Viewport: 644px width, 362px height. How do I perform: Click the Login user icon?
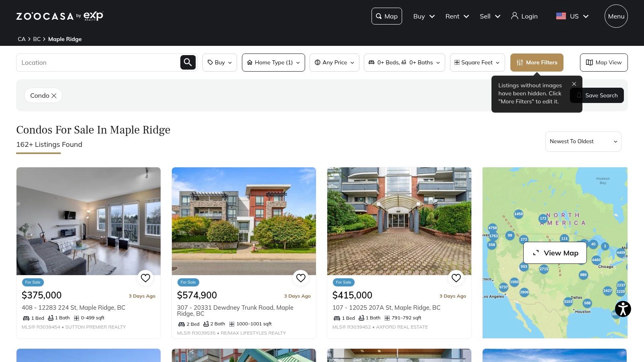coord(514,16)
